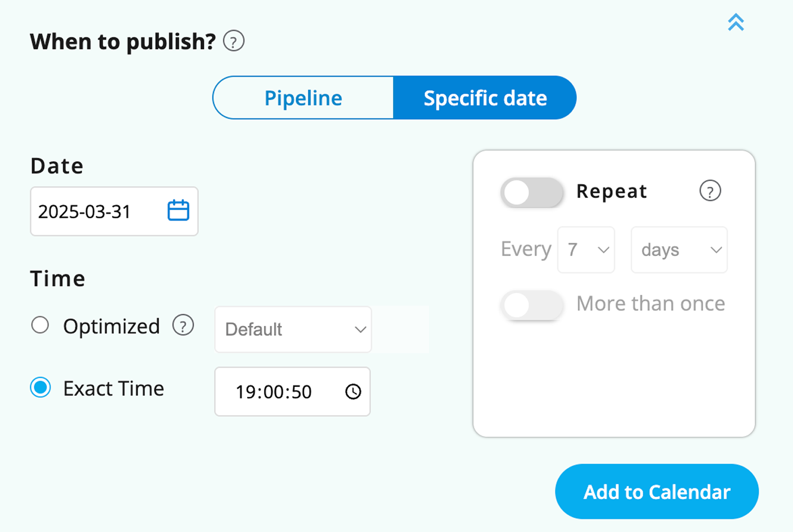Image resolution: width=793 pixels, height=532 pixels.
Task: Click the help icon next to Optimized
Action: coord(183,325)
